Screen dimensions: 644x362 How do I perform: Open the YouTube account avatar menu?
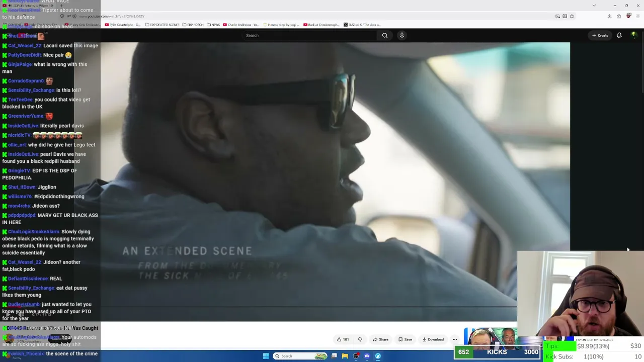coord(634,35)
